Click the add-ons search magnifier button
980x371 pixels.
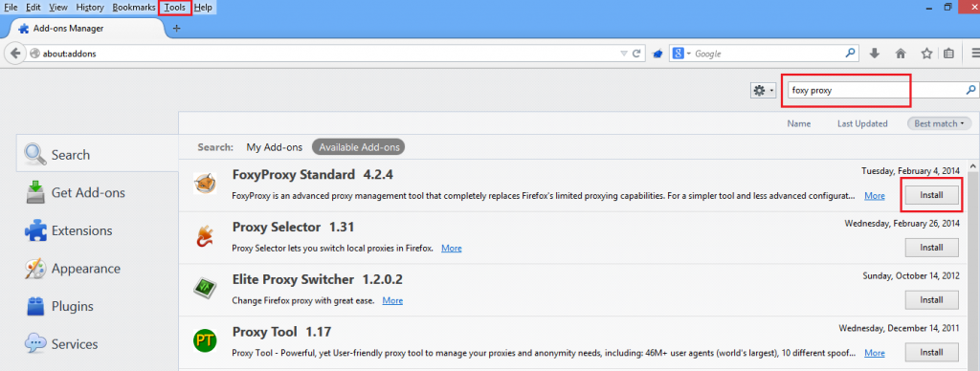[x=970, y=90]
